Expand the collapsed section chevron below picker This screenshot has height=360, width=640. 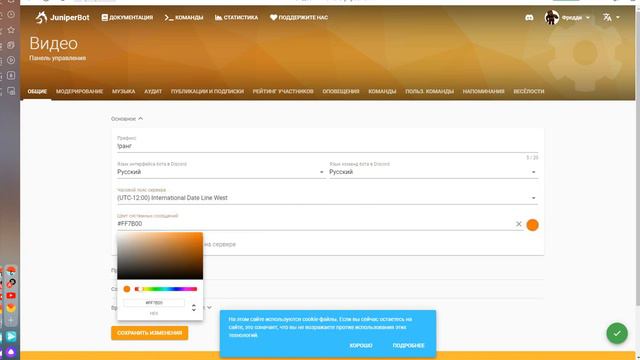tap(209, 307)
